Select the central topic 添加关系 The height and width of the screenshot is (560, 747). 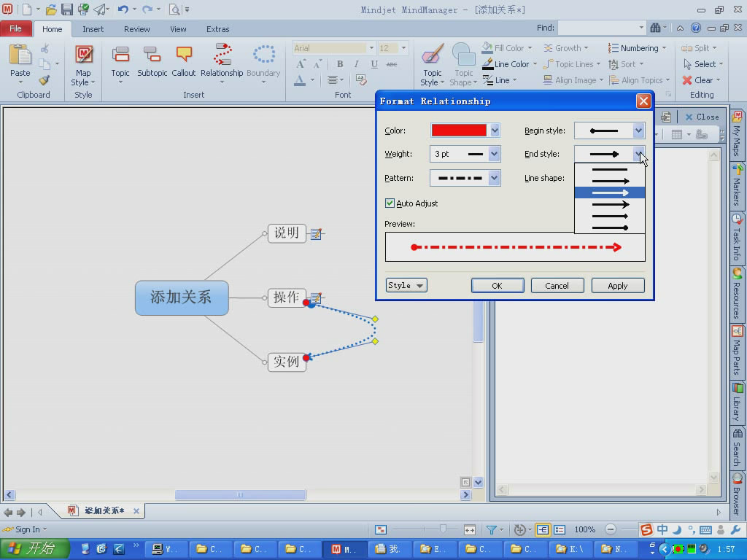click(x=182, y=297)
